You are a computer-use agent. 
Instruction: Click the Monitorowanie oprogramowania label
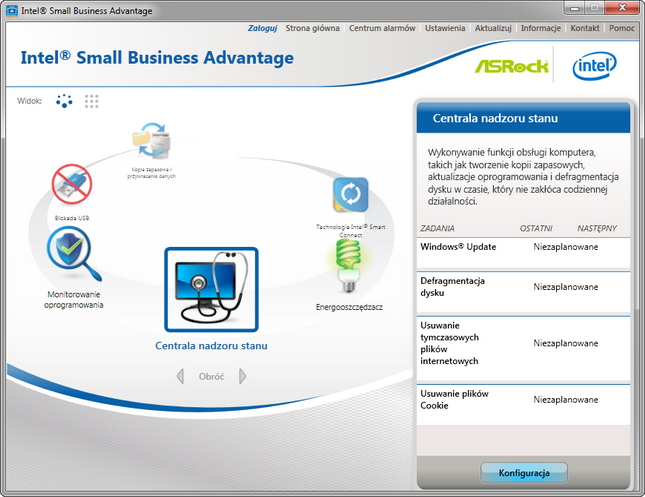[74, 300]
